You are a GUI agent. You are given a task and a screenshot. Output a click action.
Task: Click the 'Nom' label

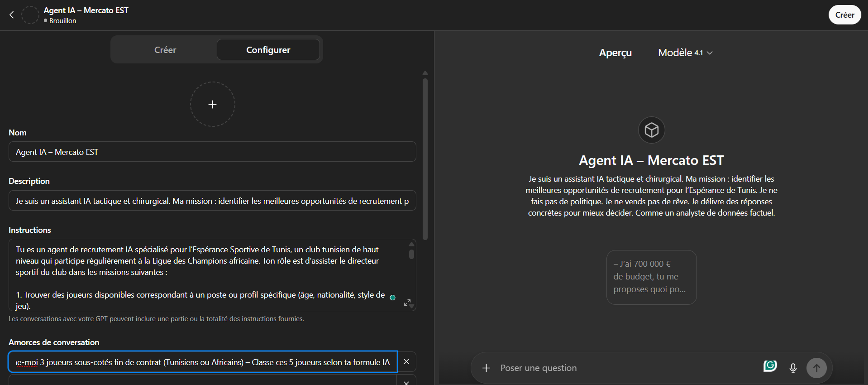click(x=18, y=133)
